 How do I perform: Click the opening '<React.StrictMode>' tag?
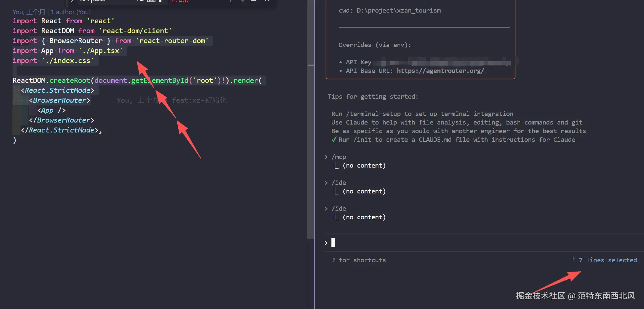tap(58, 90)
